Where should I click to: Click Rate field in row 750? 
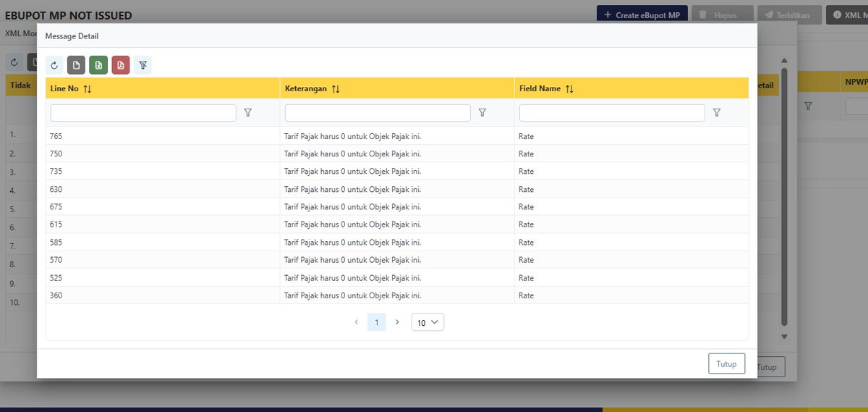coord(526,154)
